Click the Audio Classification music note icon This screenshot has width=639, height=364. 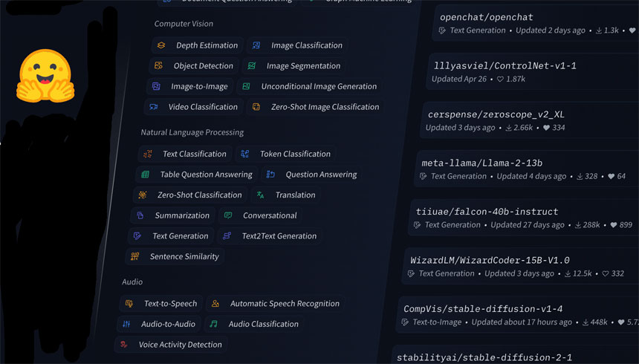point(213,324)
